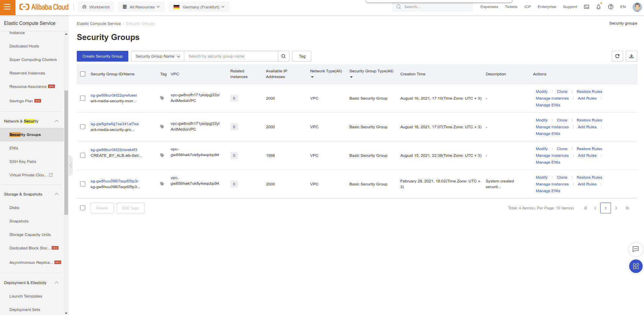
Task: Click Modify for sg-gw8gdwfqj1xa341al7ea
Action: coord(542,120)
